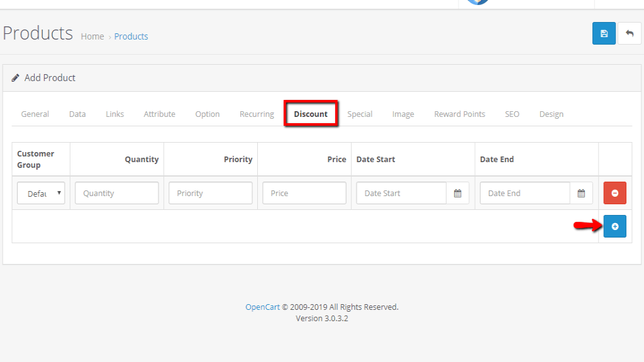
Task: Open the Home breadcrumb link
Action: (92, 36)
